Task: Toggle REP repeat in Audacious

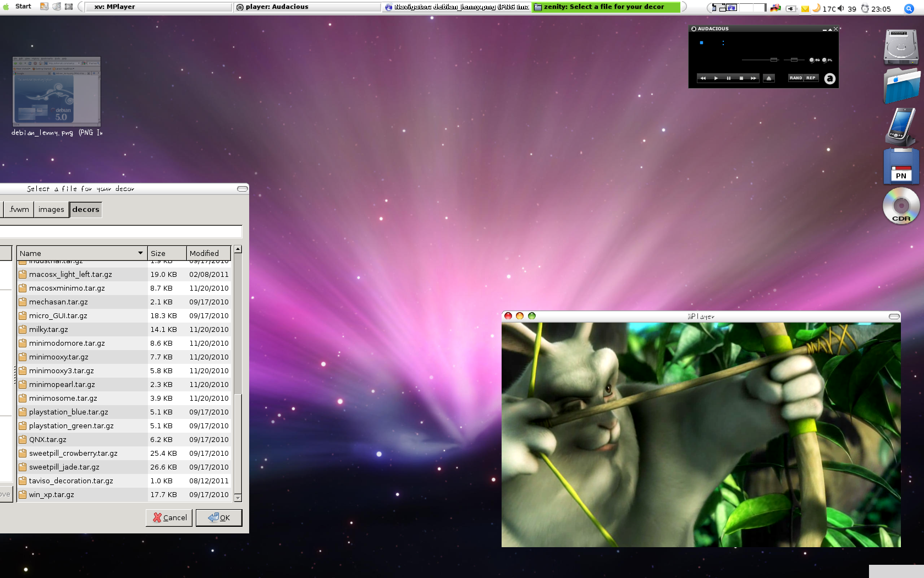Action: 811,78
